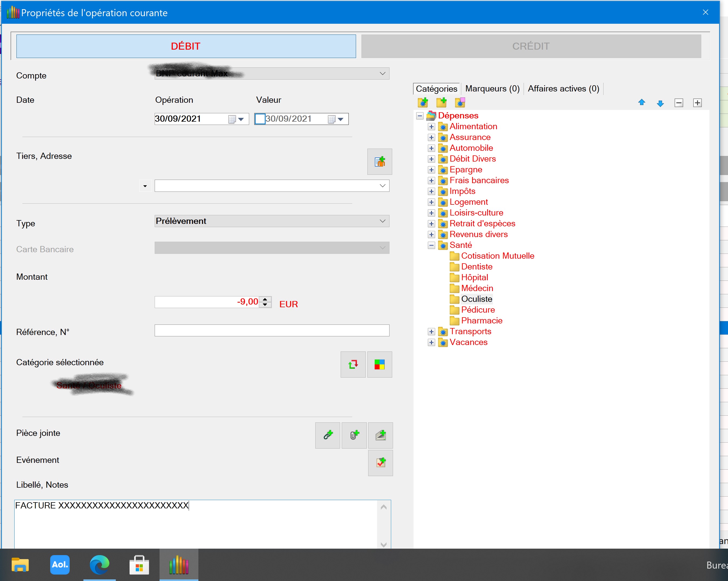Move category down with blue arrow
728x581 pixels.
pos(660,103)
